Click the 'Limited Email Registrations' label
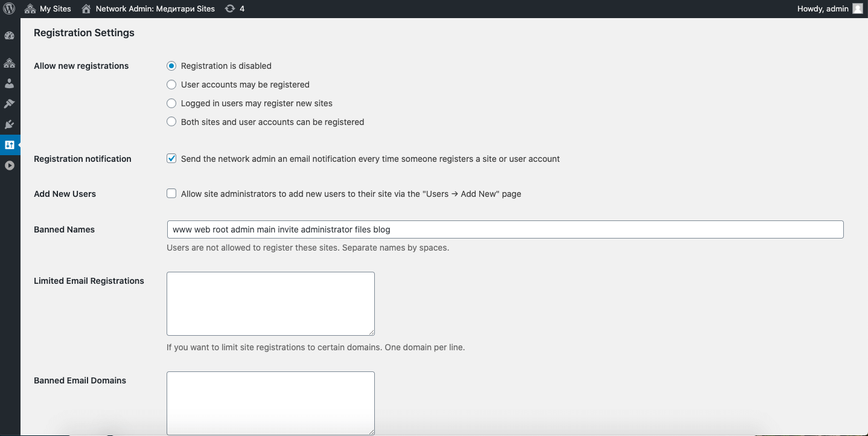 click(89, 281)
